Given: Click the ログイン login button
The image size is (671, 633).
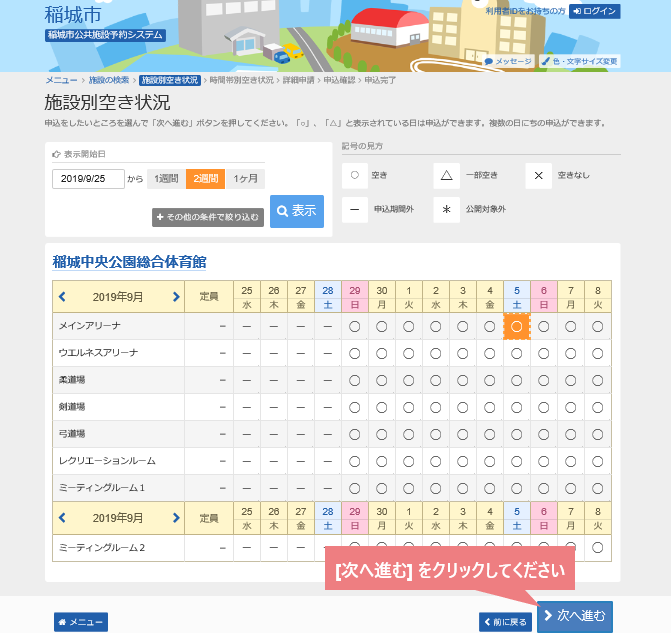Looking at the screenshot, I should point(594,11).
